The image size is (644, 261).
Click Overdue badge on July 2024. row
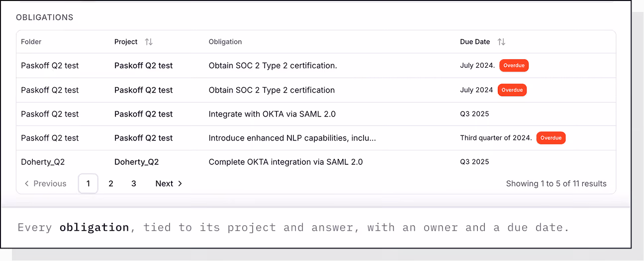514,65
